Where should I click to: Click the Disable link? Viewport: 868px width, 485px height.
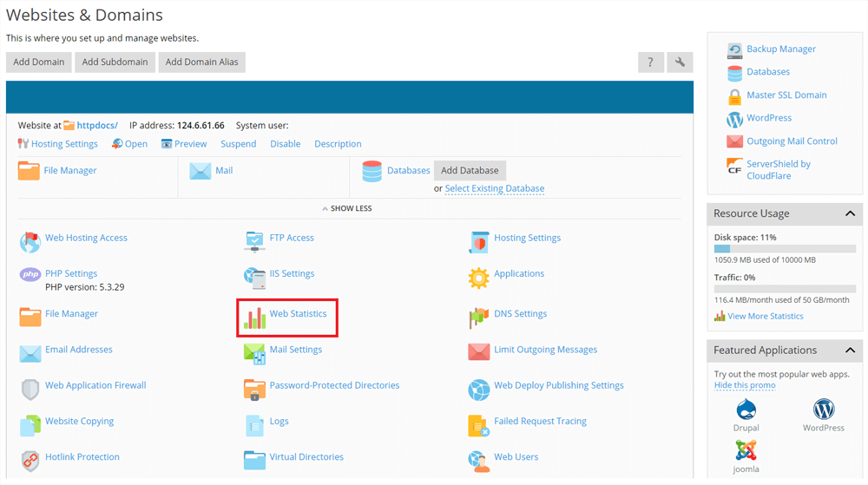pos(285,144)
